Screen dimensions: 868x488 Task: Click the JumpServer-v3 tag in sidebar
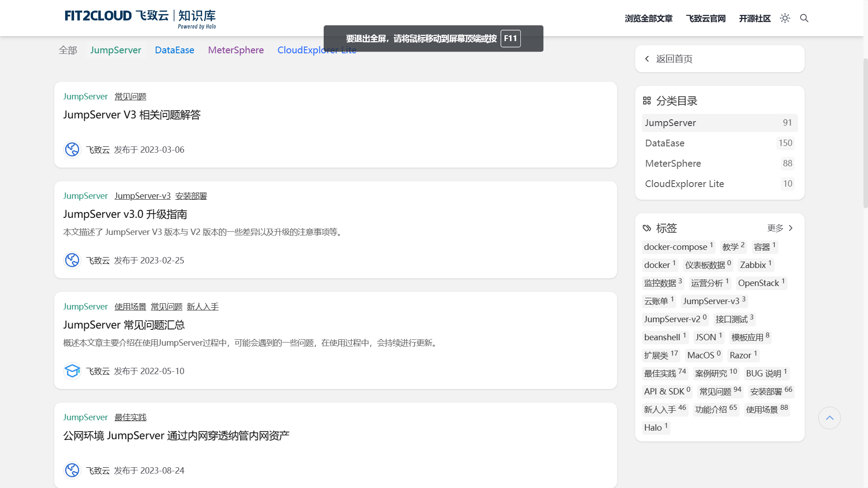pyautogui.click(x=714, y=301)
